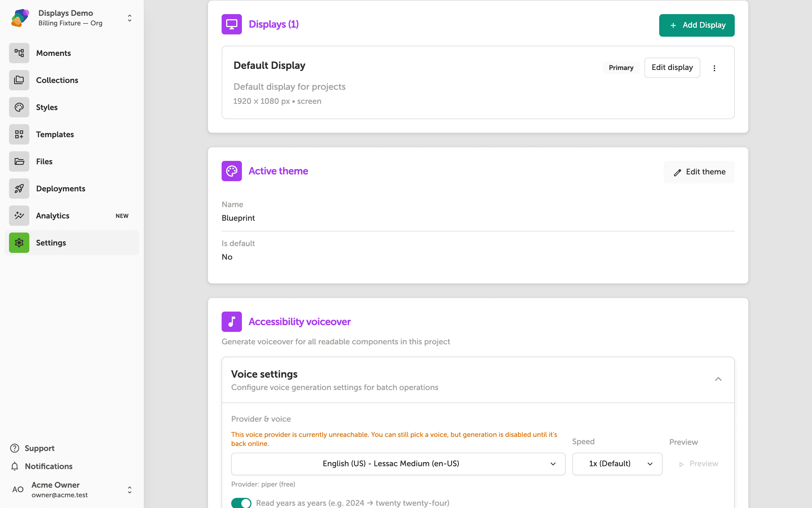Image resolution: width=812 pixels, height=508 pixels.
Task: Toggle the Read years as years switch
Action: click(241, 503)
